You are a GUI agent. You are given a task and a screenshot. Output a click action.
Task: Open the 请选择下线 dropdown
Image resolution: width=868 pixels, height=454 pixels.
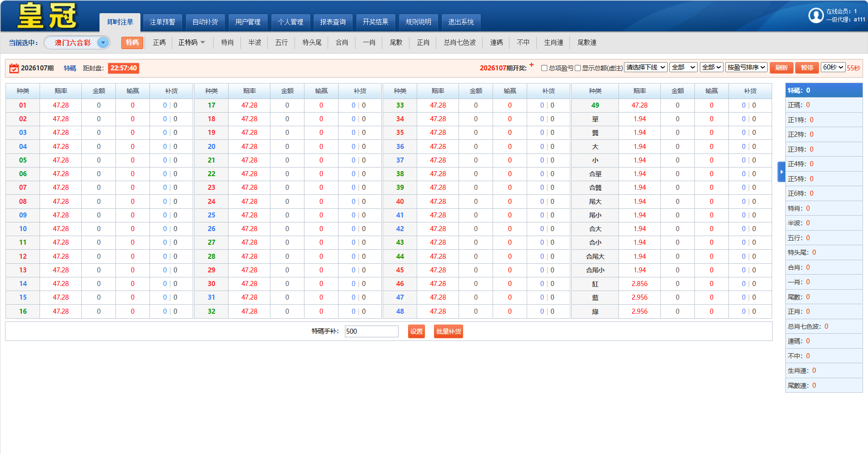645,67
